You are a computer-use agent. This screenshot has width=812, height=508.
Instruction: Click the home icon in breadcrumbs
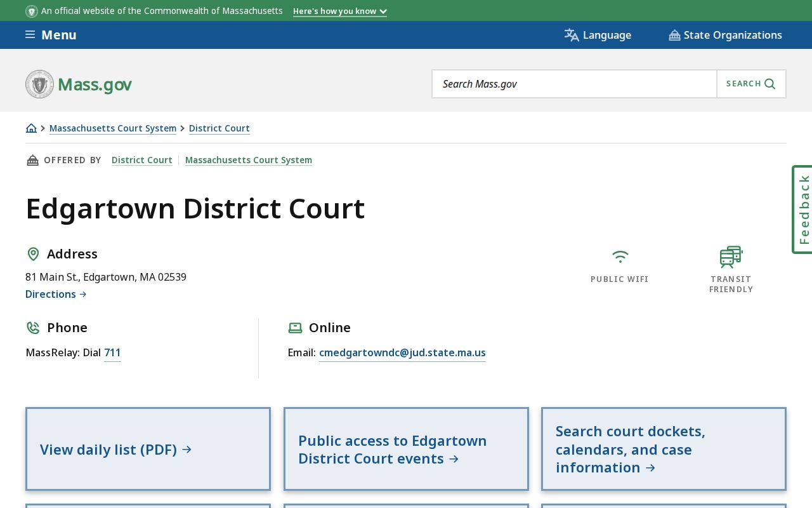pos(31,128)
